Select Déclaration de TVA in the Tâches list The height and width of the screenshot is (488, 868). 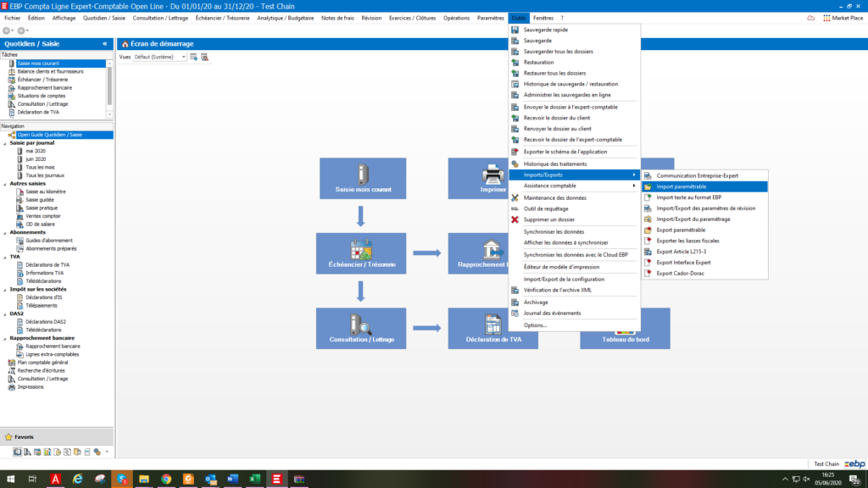click(38, 113)
